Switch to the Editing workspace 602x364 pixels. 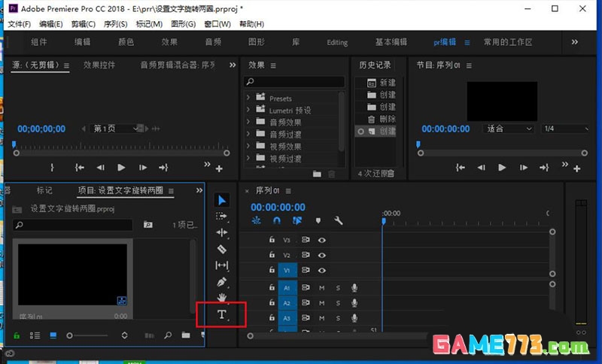click(337, 42)
